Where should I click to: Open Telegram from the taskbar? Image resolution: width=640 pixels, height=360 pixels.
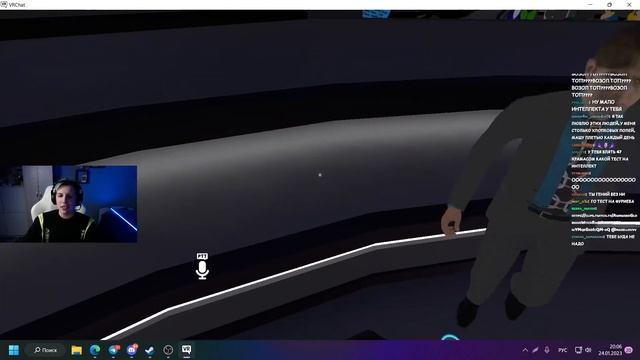point(114,350)
